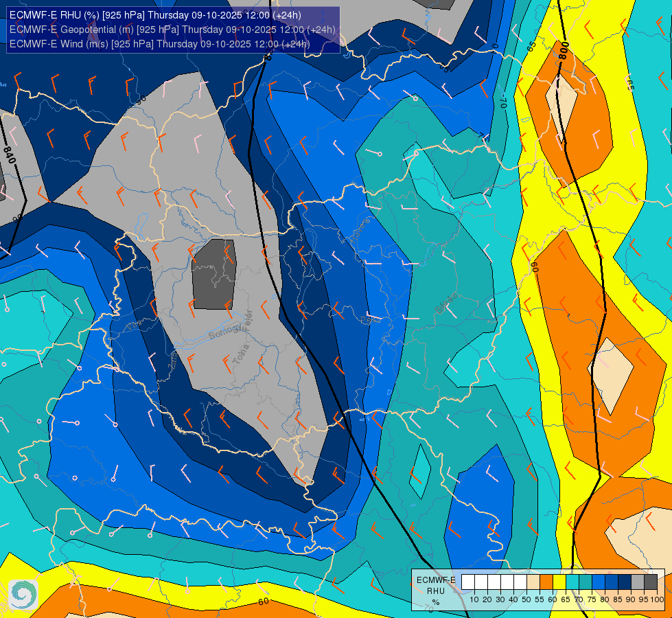This screenshot has height=618, width=672.
Task: Click the legend value 40
Action: [513, 599]
